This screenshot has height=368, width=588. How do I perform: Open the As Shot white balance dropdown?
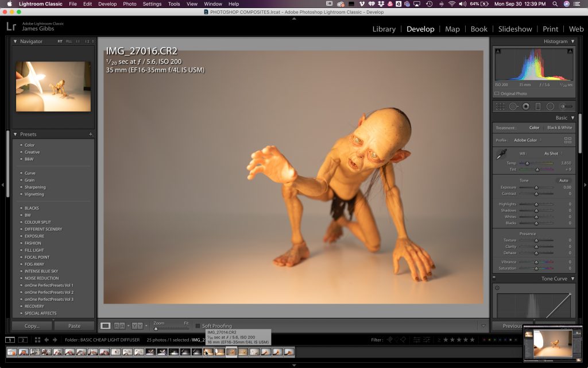[x=554, y=154]
